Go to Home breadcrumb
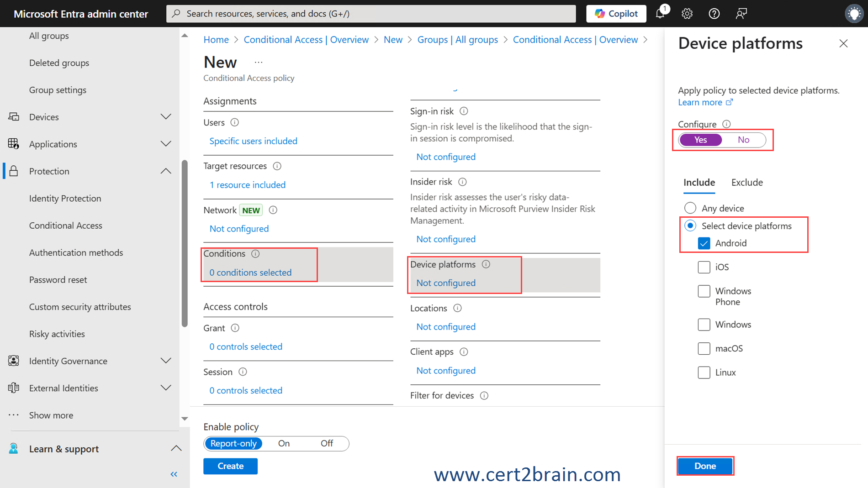 [x=216, y=40]
